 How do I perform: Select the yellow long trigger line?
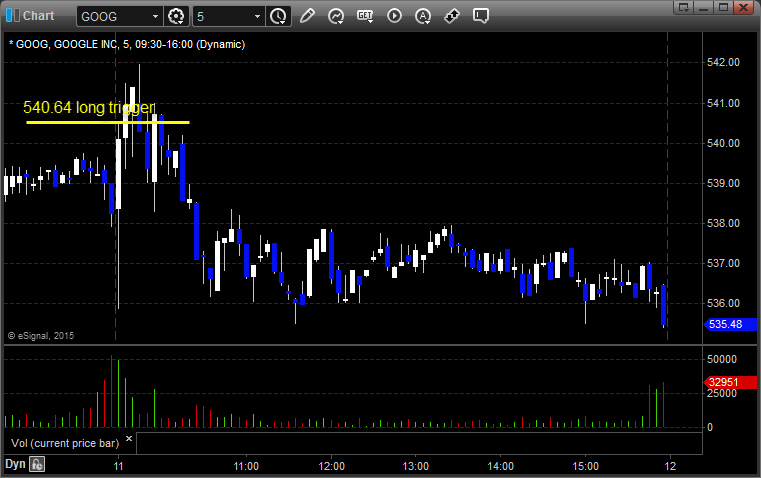(108, 122)
